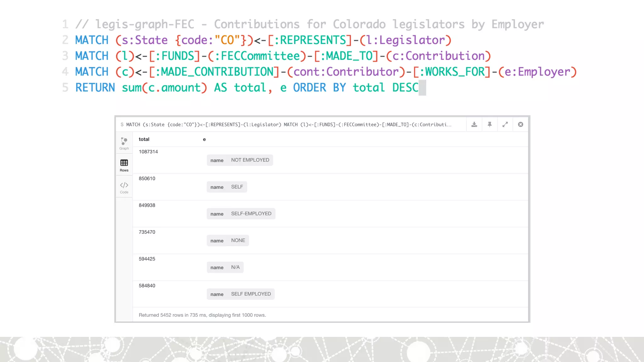This screenshot has height=362, width=644.
Task: Expand result frame to fullscreen
Action: pyautogui.click(x=505, y=124)
